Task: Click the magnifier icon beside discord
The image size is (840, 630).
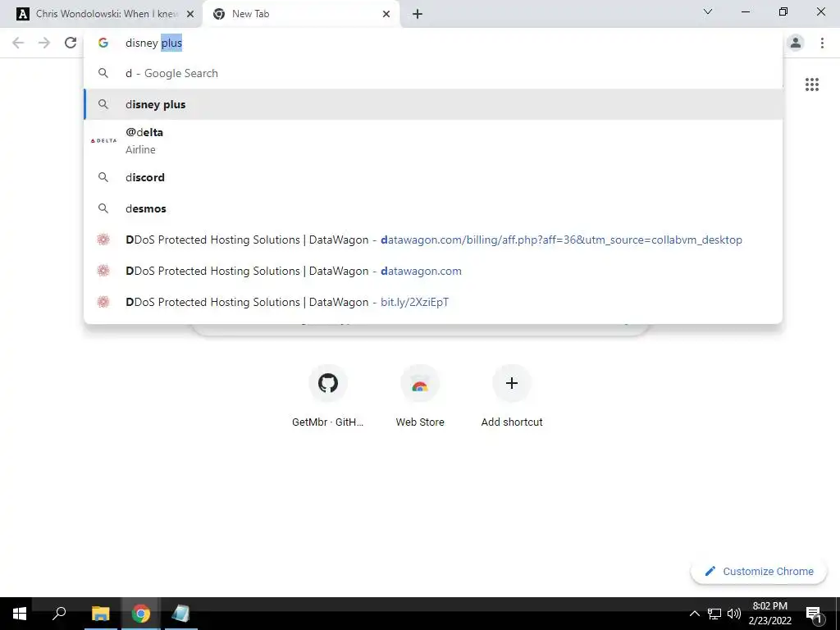Action: coord(103,177)
